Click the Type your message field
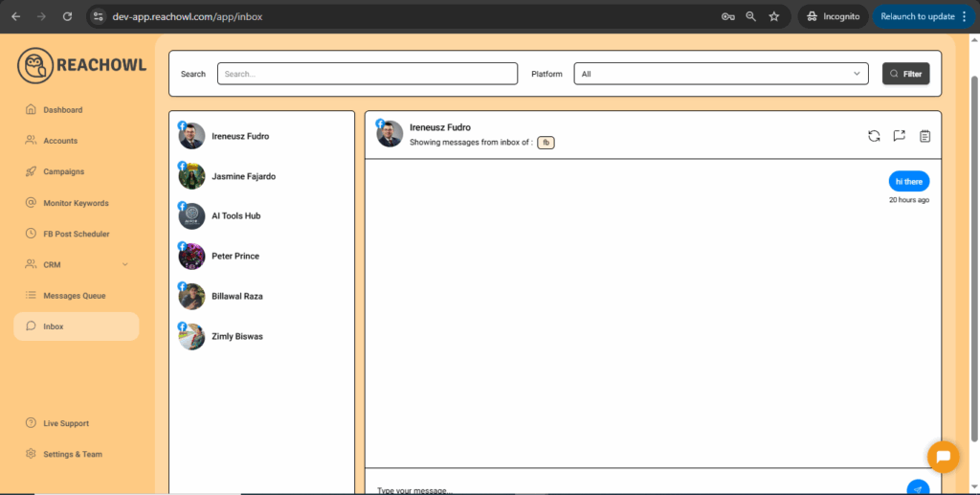Image resolution: width=980 pixels, height=495 pixels. (x=637, y=489)
